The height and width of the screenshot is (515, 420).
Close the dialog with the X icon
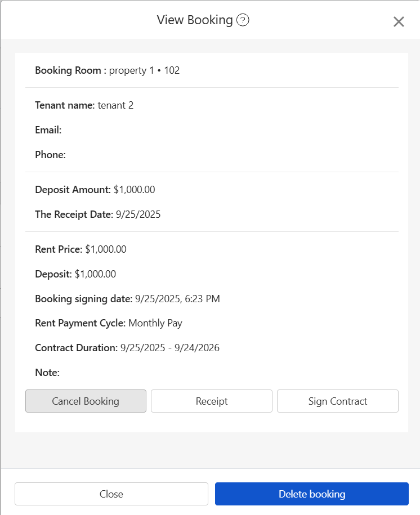click(399, 22)
